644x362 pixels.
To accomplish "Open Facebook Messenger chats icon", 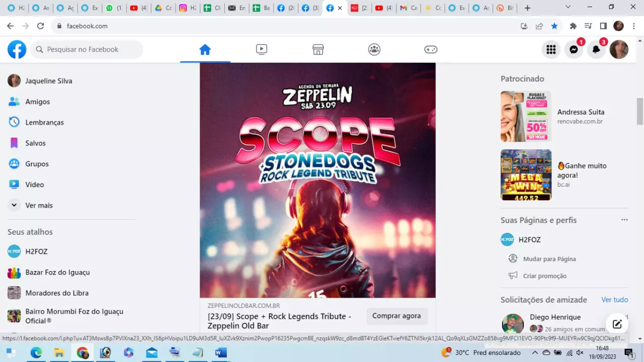I will pos(574,49).
